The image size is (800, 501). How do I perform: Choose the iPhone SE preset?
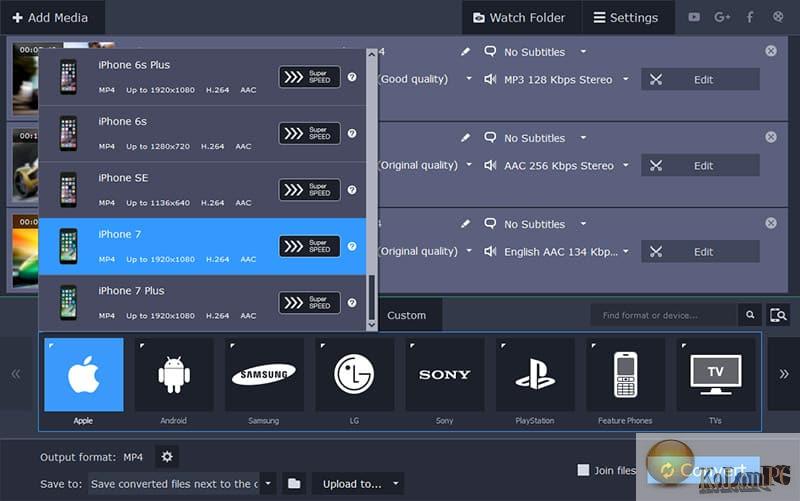pyautogui.click(x=202, y=190)
